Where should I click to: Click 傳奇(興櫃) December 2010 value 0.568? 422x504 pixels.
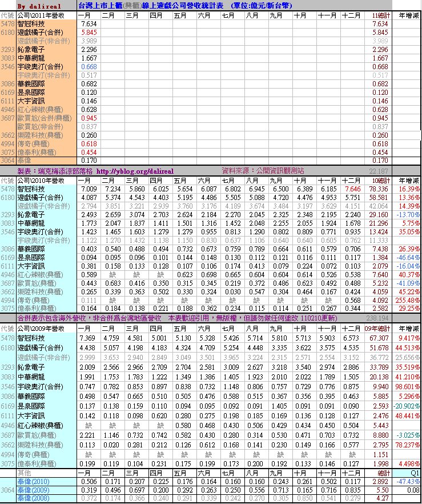[353, 301]
